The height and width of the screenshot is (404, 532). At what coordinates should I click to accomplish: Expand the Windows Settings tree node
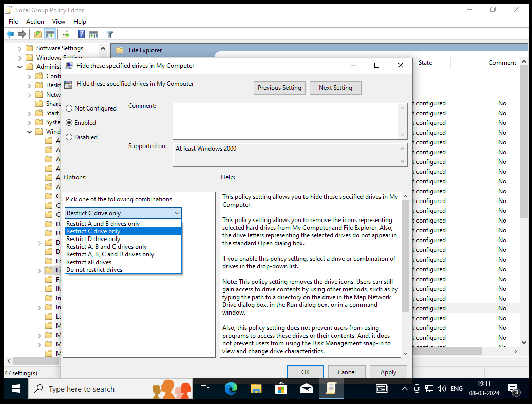20,58
